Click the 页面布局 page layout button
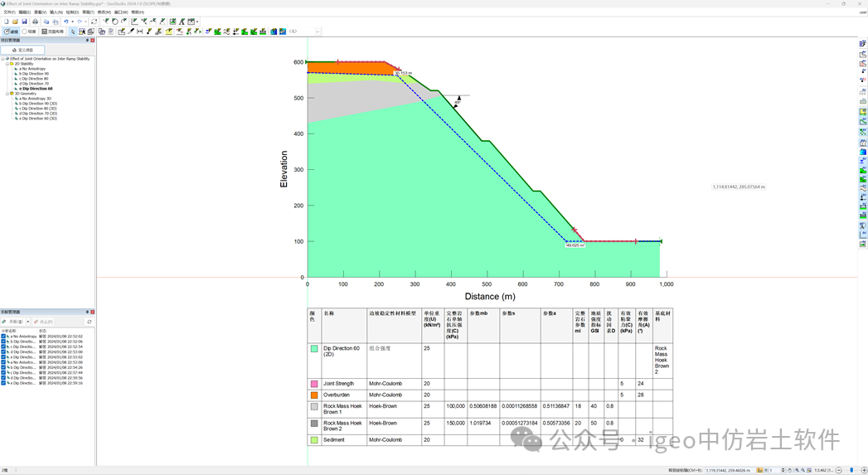The height and width of the screenshot is (475, 868). click(52, 32)
